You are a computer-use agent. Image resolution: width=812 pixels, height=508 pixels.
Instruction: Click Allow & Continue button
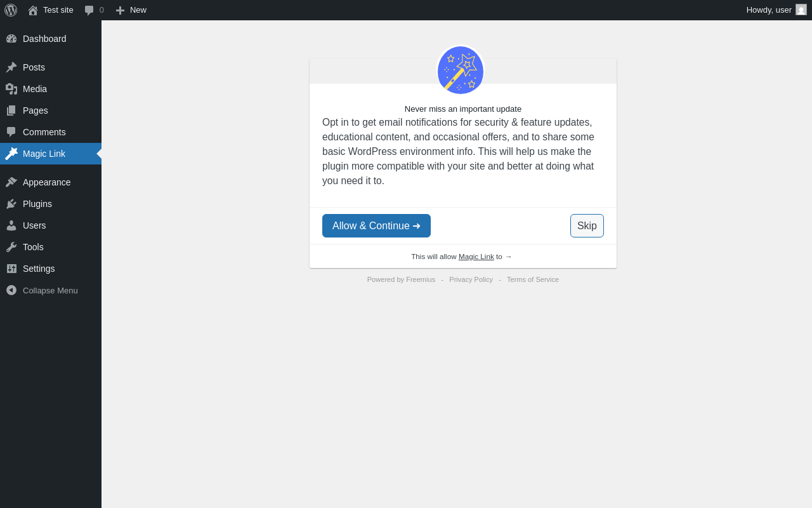(x=376, y=226)
